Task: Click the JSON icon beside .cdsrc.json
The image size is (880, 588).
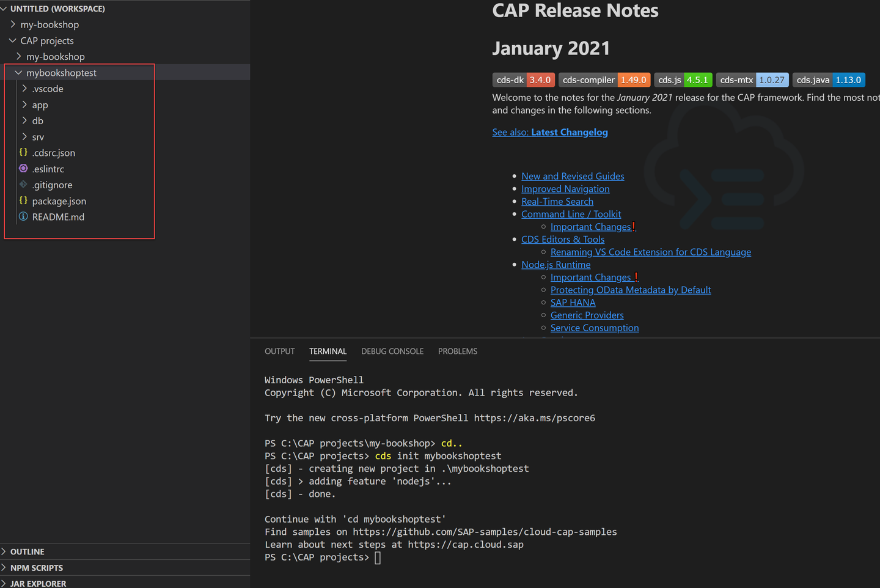Action: point(23,152)
